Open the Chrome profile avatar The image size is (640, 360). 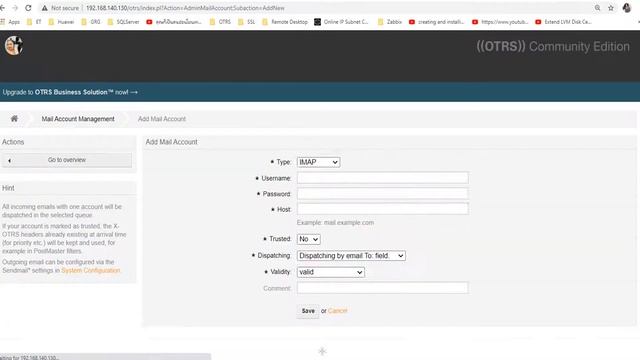(x=627, y=8)
